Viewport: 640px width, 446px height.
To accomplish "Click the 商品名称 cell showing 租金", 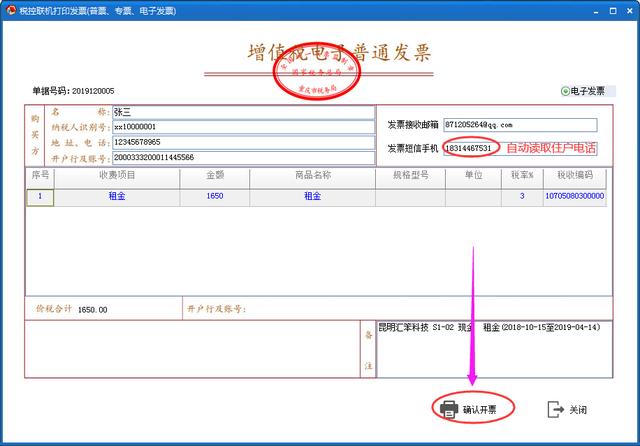I will (312, 196).
